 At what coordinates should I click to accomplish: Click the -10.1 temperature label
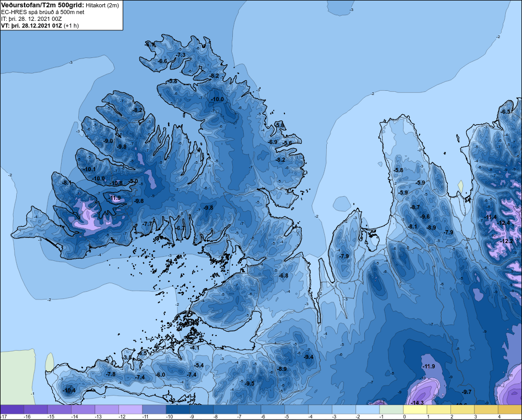click(x=90, y=170)
